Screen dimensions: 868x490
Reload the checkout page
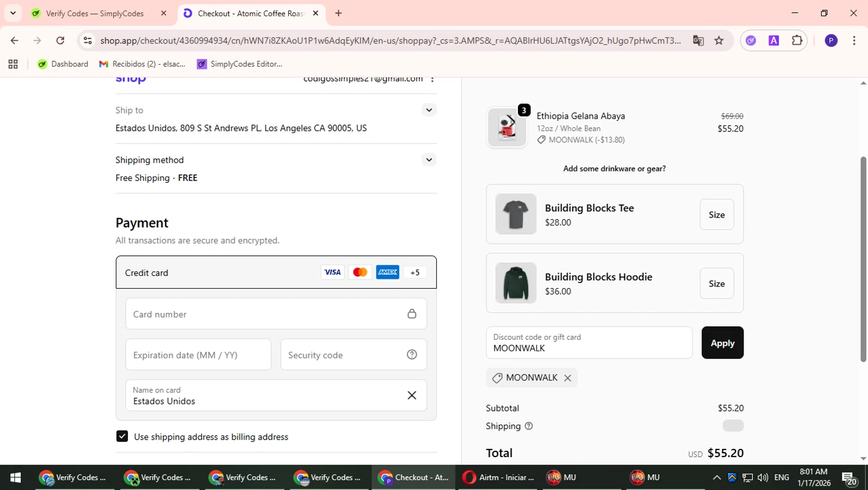coord(60,40)
